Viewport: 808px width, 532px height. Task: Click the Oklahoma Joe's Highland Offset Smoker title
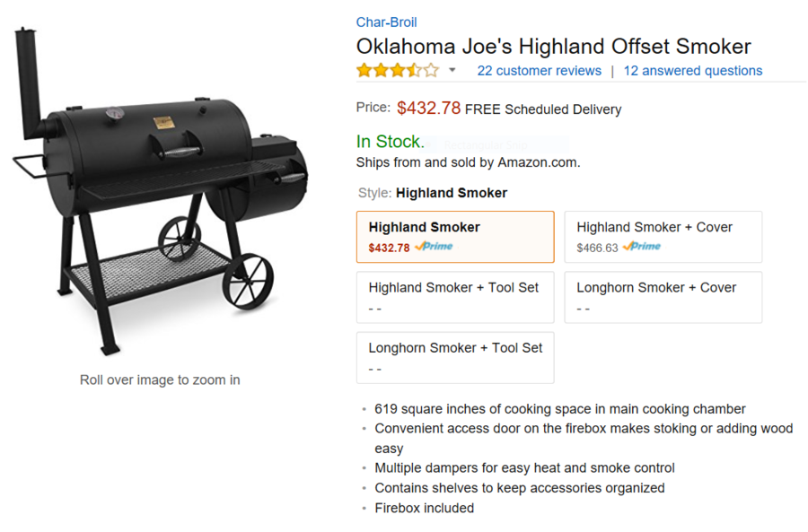click(553, 47)
